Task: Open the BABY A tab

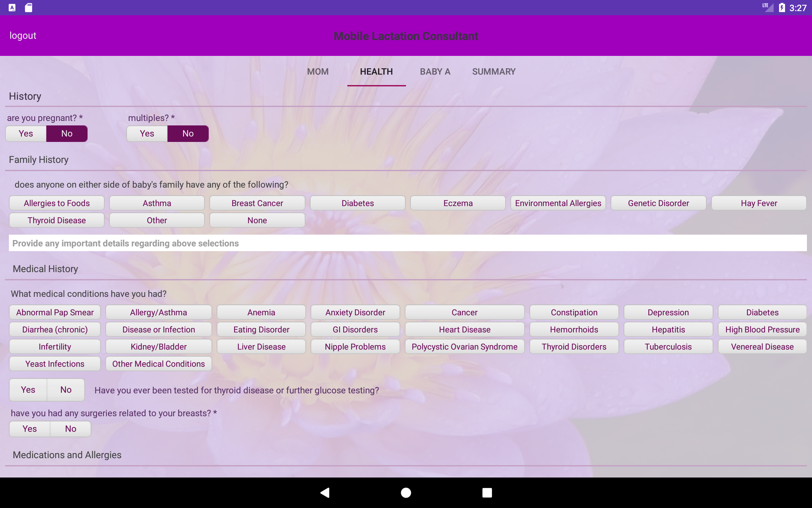Action: [x=435, y=71]
